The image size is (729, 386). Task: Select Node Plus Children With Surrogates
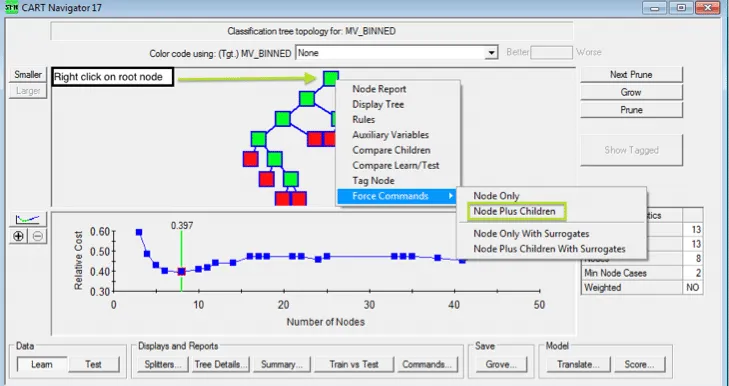click(549, 249)
